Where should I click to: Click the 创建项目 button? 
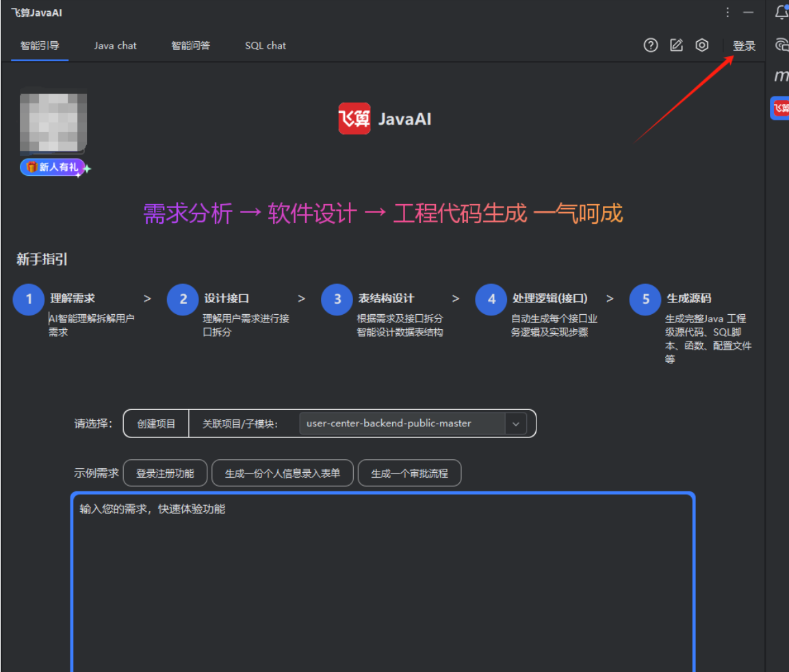(156, 424)
